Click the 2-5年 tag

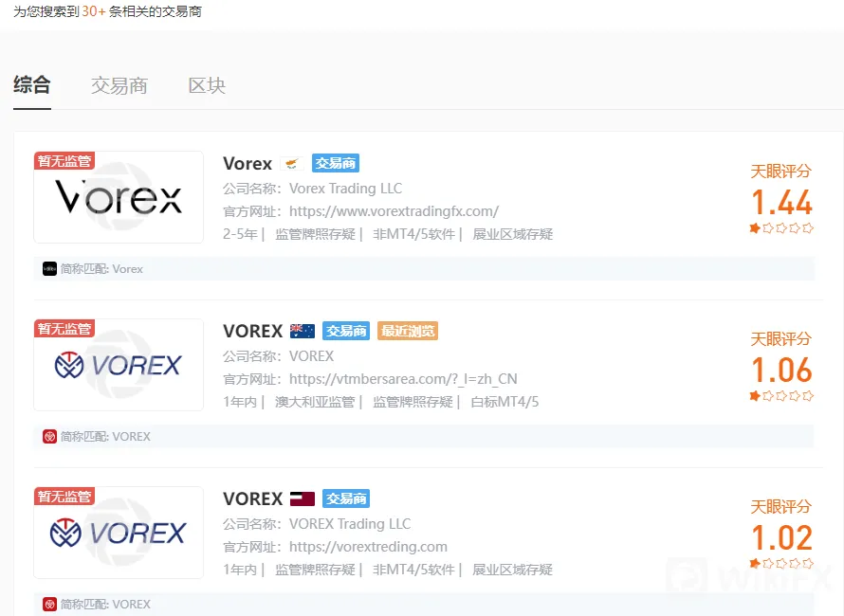tap(240, 235)
